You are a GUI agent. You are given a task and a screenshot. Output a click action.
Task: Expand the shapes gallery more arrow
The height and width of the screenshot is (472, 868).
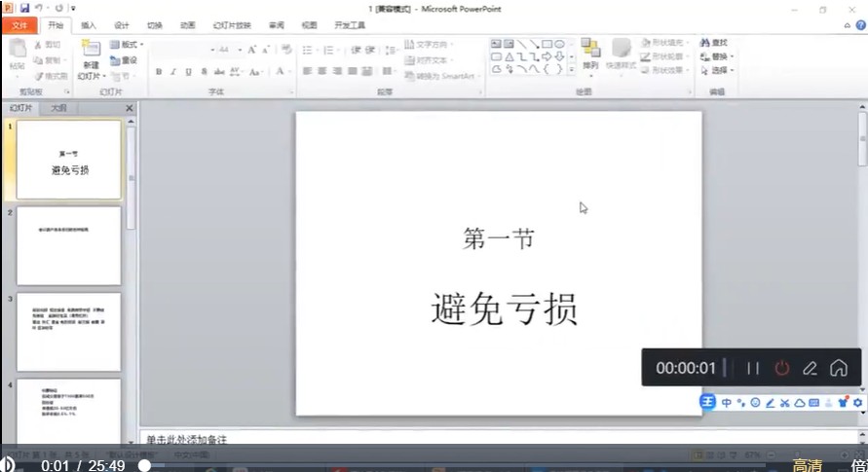(x=572, y=69)
